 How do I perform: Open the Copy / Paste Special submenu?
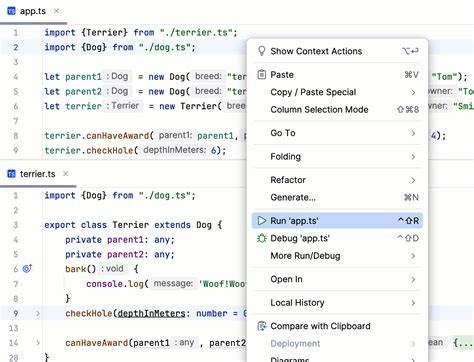click(x=337, y=92)
